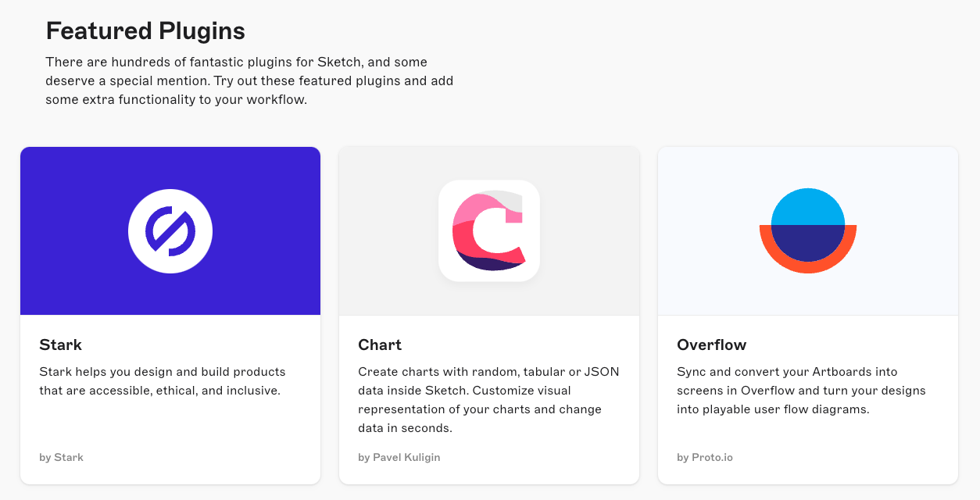Click the Chart plugin title
Image resolution: width=980 pixels, height=500 pixels.
(x=380, y=345)
